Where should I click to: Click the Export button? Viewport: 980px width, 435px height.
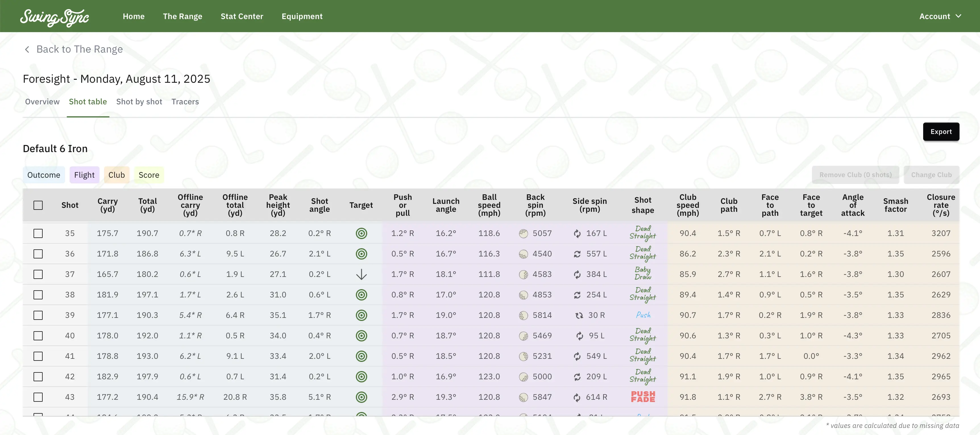point(940,132)
